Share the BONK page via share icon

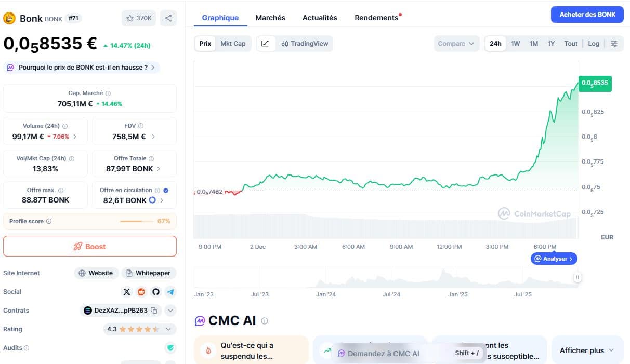(x=168, y=18)
